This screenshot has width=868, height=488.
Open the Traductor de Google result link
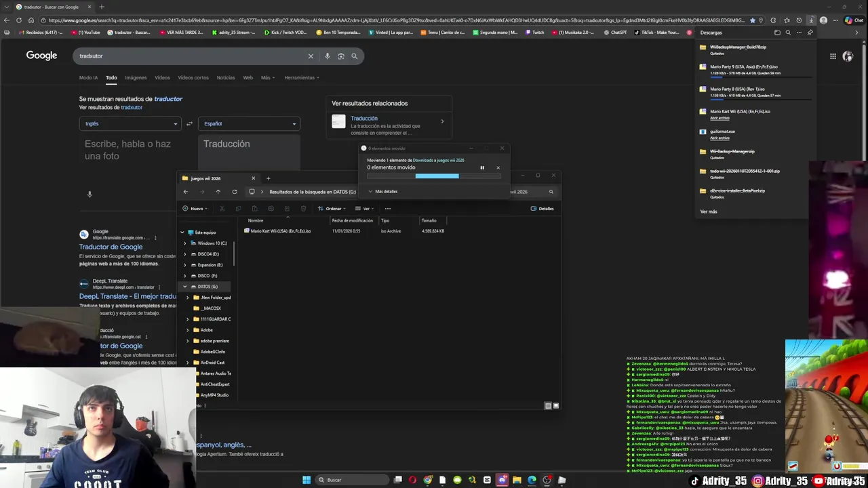click(x=111, y=247)
